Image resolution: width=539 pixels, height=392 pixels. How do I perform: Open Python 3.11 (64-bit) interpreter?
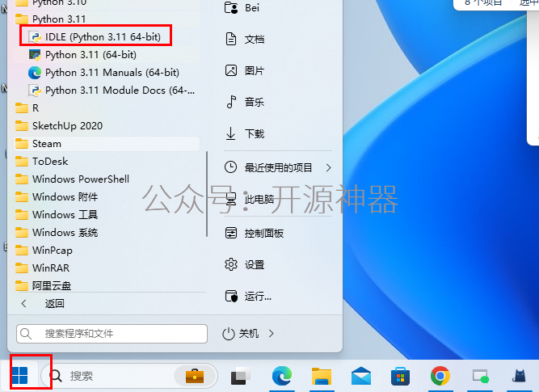pyautogui.click(x=82, y=55)
